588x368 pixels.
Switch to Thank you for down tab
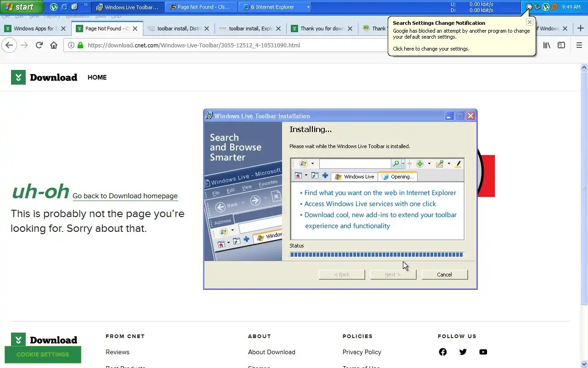click(x=322, y=29)
